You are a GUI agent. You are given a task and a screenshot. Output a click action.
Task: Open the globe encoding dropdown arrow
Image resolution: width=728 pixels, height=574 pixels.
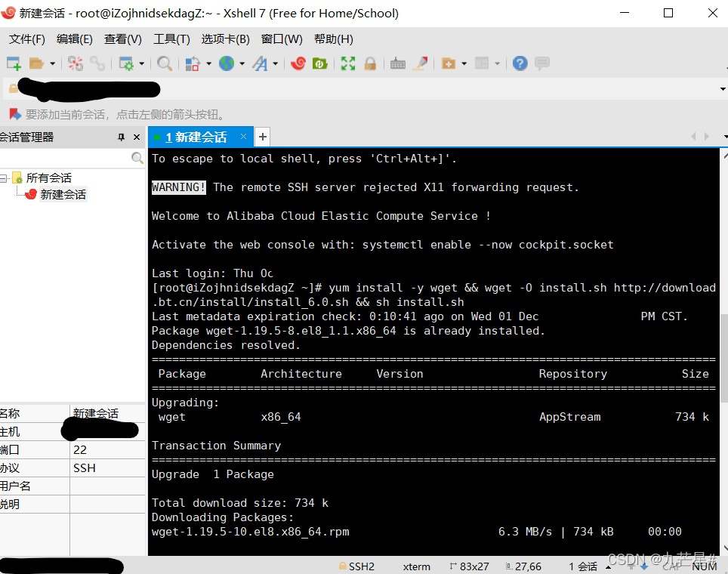(242, 63)
